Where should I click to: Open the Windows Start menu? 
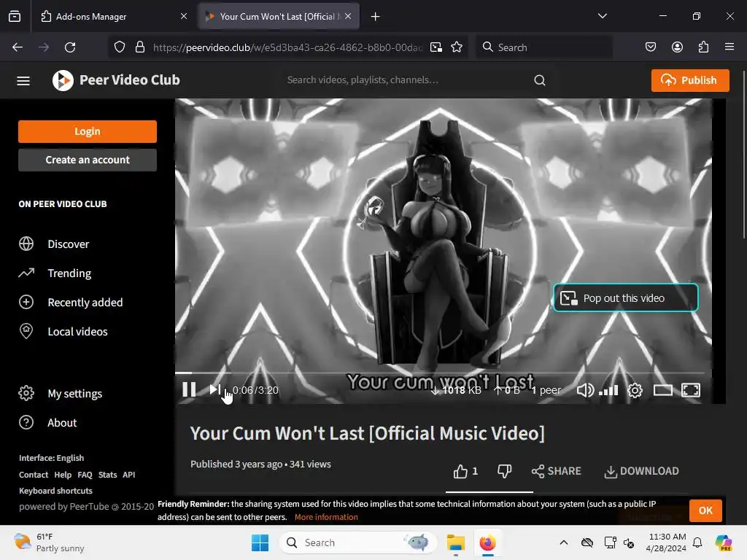pyautogui.click(x=260, y=542)
